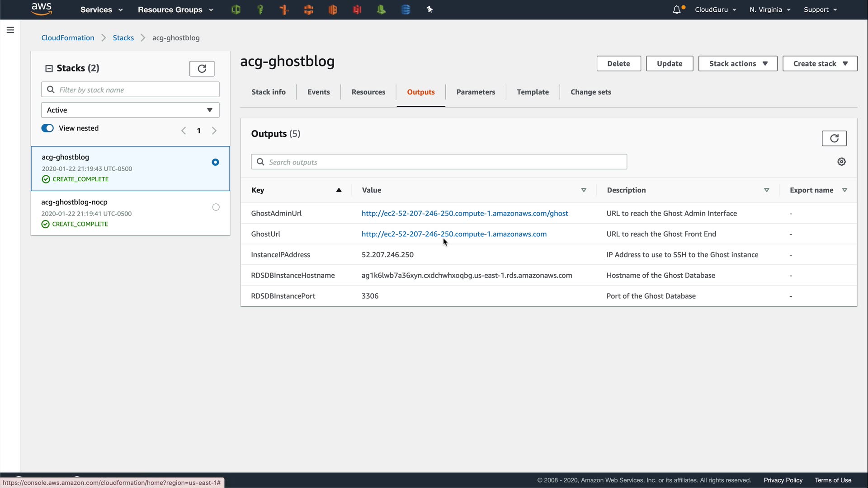
Task: Select the acg-ghostblog stack radio button
Action: (215, 162)
